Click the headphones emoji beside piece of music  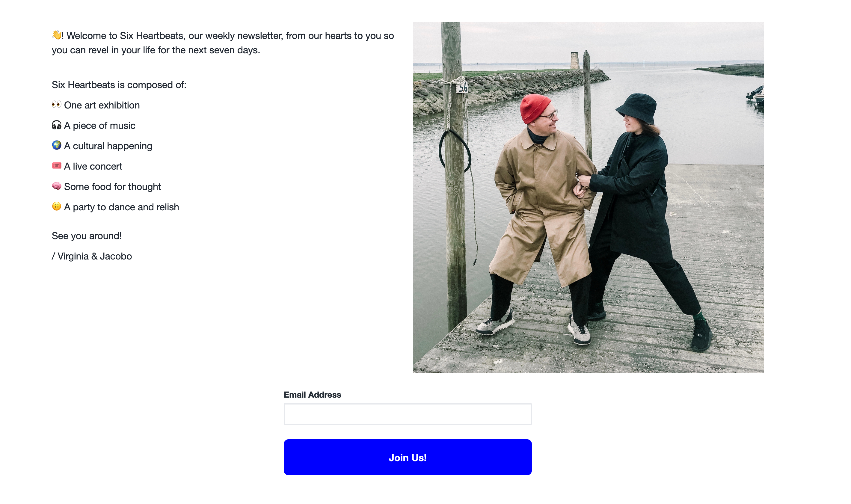(56, 125)
